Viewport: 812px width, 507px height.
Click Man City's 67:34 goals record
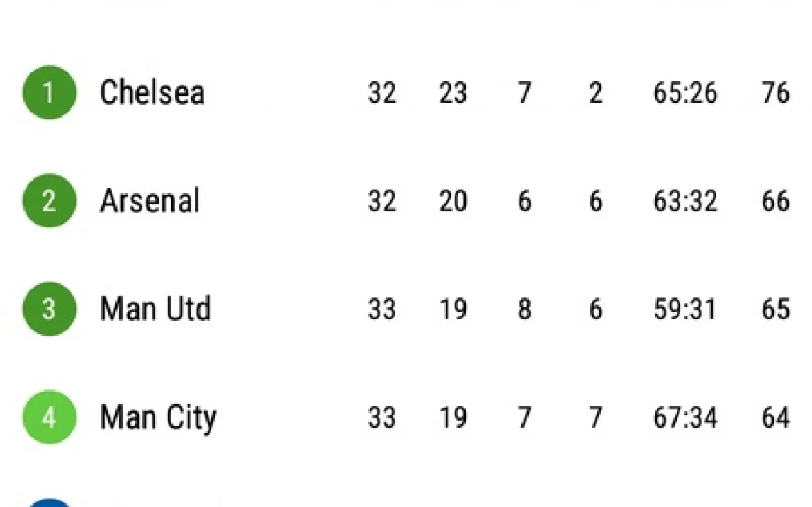click(684, 418)
